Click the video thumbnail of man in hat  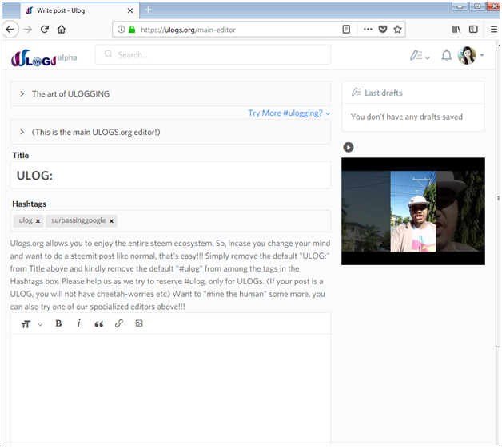coord(413,211)
